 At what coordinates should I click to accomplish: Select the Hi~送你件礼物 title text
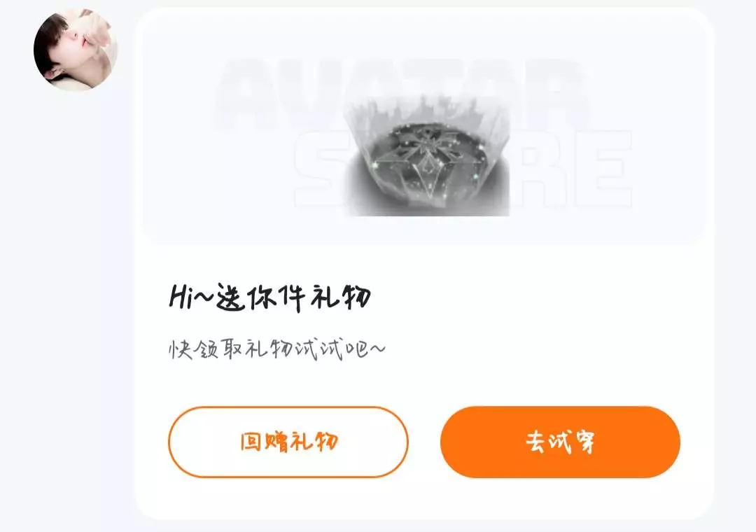pyautogui.click(x=270, y=297)
